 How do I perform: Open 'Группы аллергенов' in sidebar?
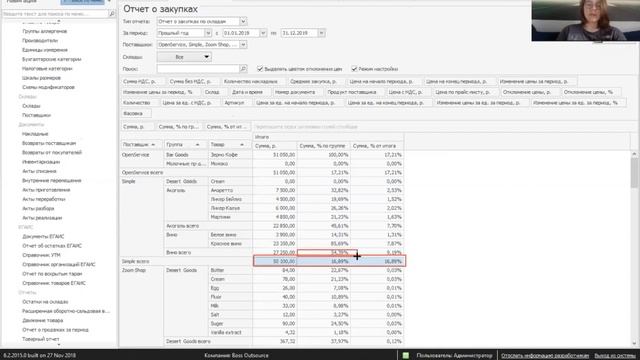point(44,31)
